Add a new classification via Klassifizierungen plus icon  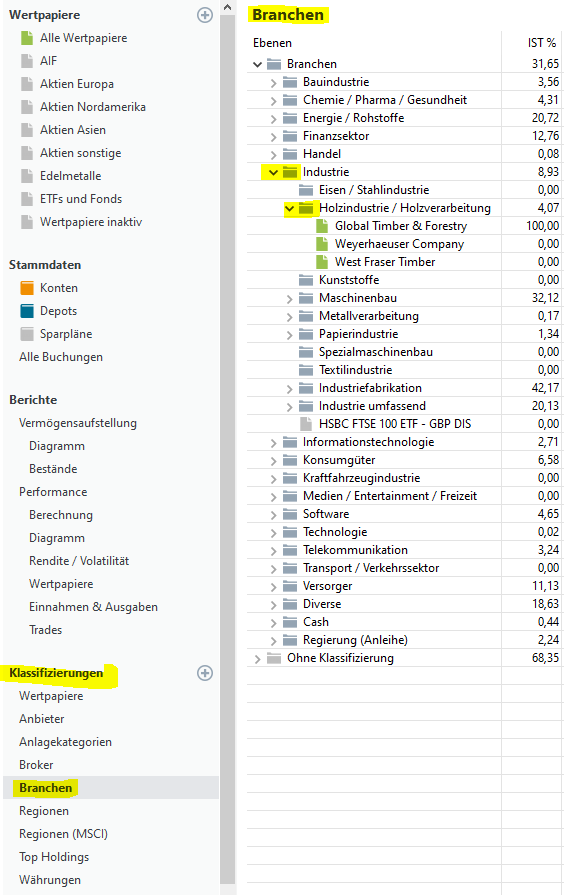[x=205, y=673]
